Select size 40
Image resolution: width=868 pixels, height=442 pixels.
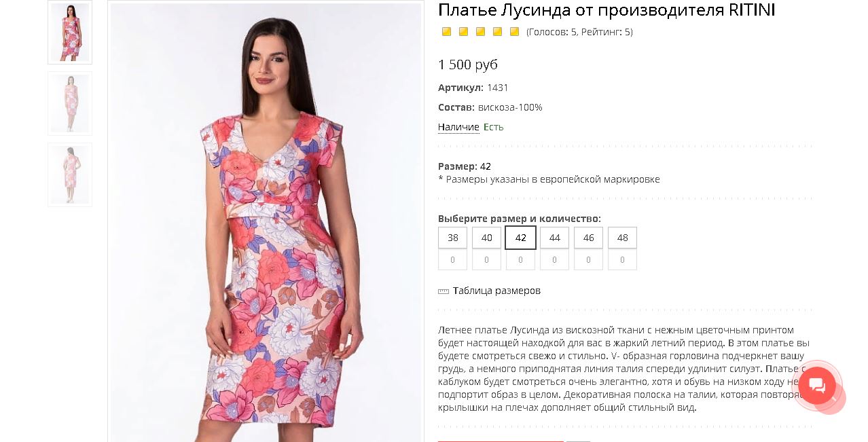486,238
